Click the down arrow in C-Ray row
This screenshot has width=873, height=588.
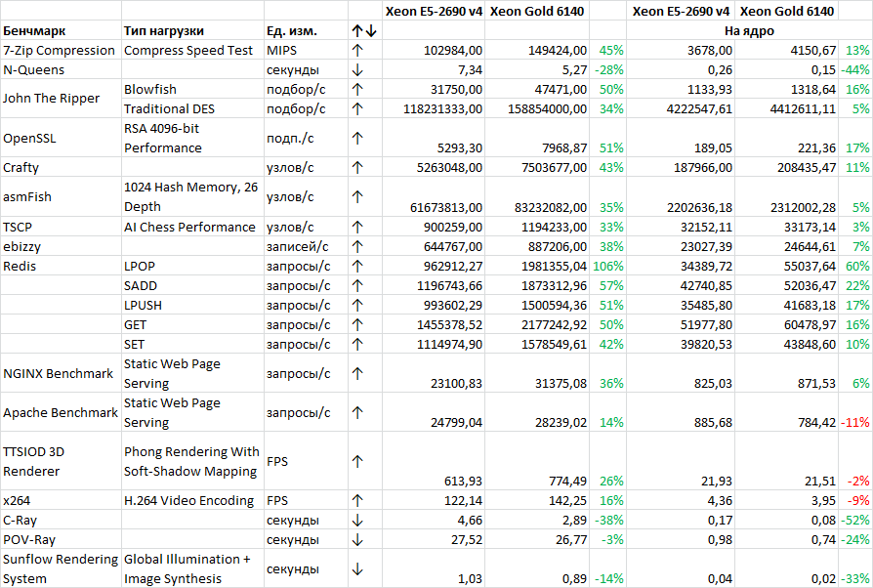357,520
